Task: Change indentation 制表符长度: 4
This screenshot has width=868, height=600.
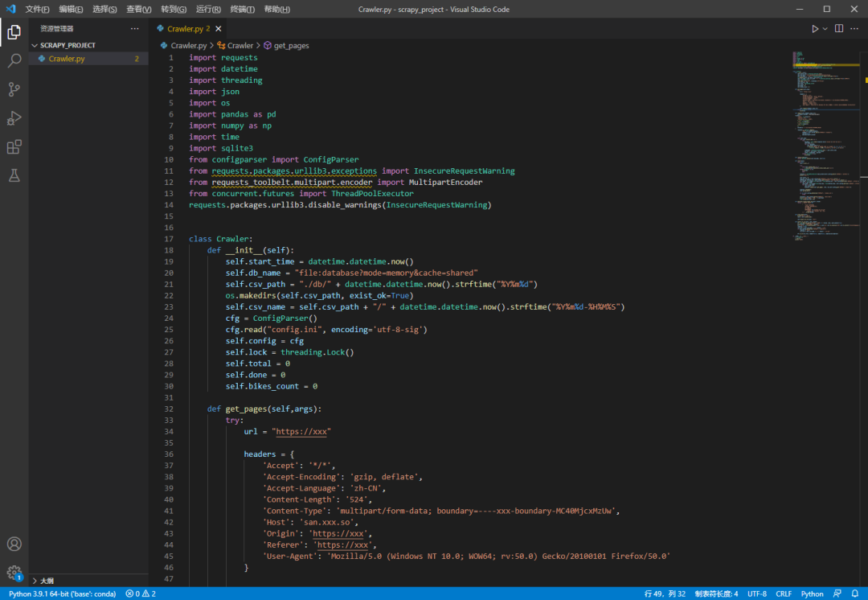Action: 716,594
